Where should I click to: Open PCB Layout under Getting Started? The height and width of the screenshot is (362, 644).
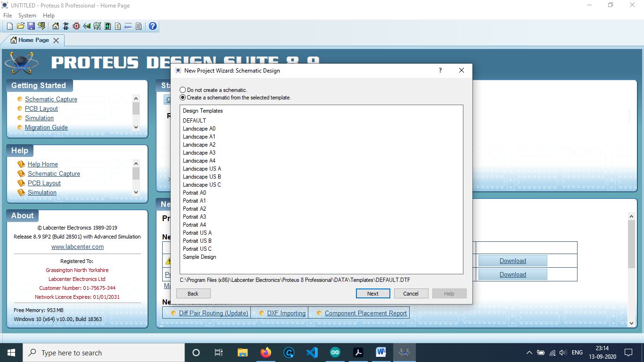pyautogui.click(x=41, y=108)
